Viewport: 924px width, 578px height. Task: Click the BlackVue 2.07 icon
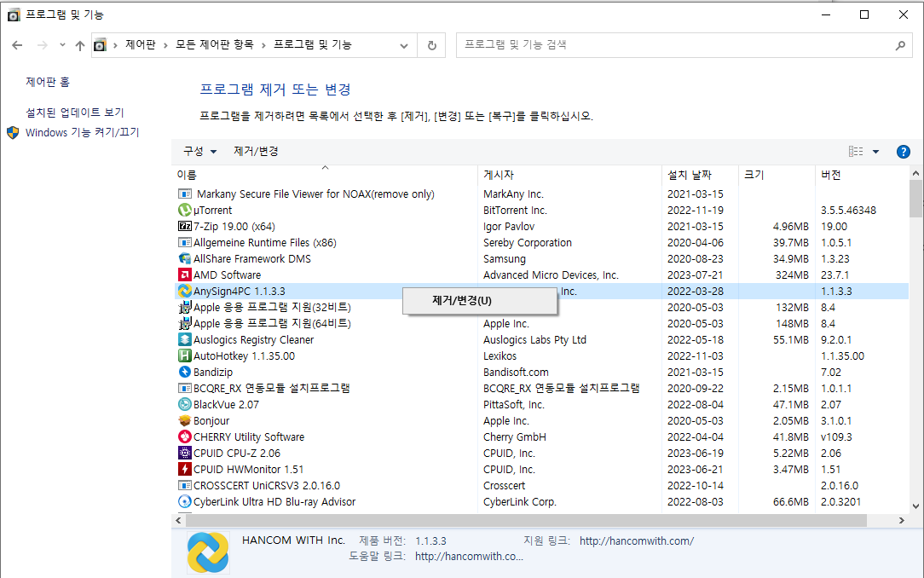[184, 404]
